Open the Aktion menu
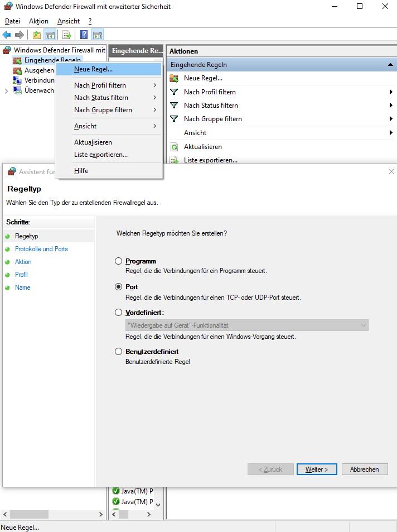This screenshot has width=397, height=532. (x=38, y=21)
